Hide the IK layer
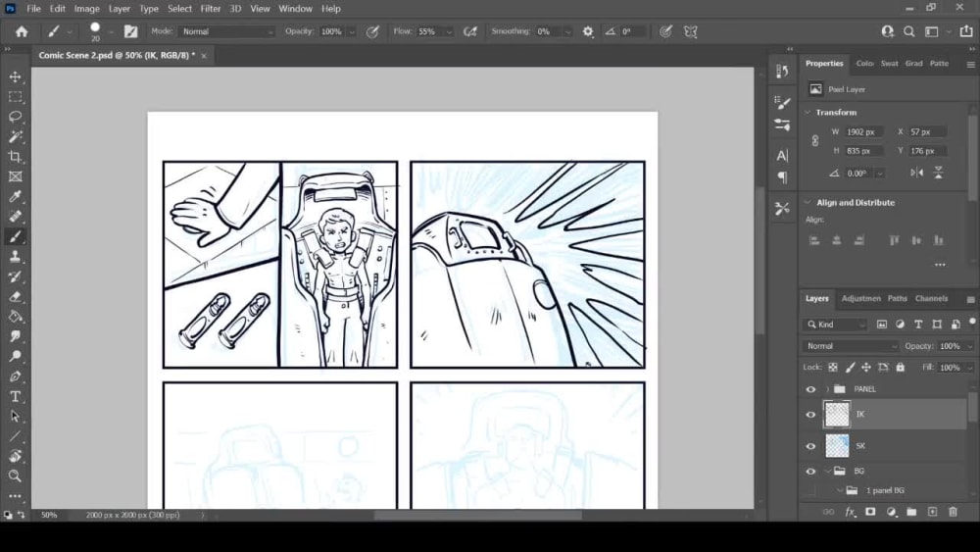 [810, 415]
